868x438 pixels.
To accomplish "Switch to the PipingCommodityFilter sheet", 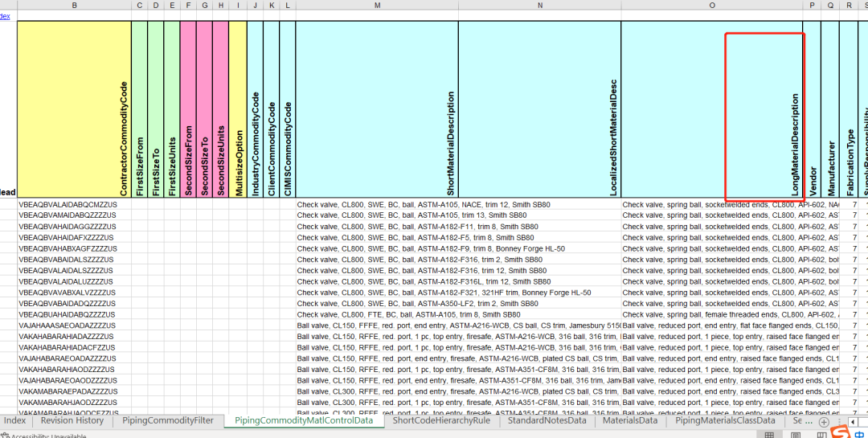I will pyautogui.click(x=168, y=421).
